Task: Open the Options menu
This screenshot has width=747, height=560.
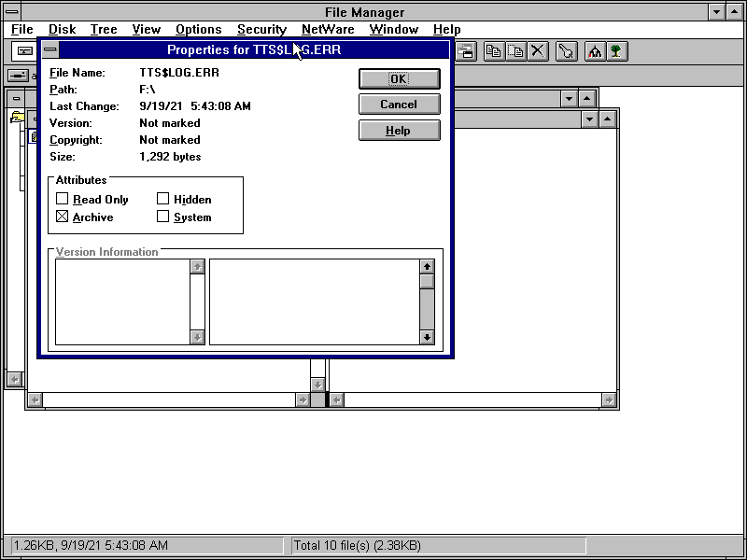Action: point(198,29)
